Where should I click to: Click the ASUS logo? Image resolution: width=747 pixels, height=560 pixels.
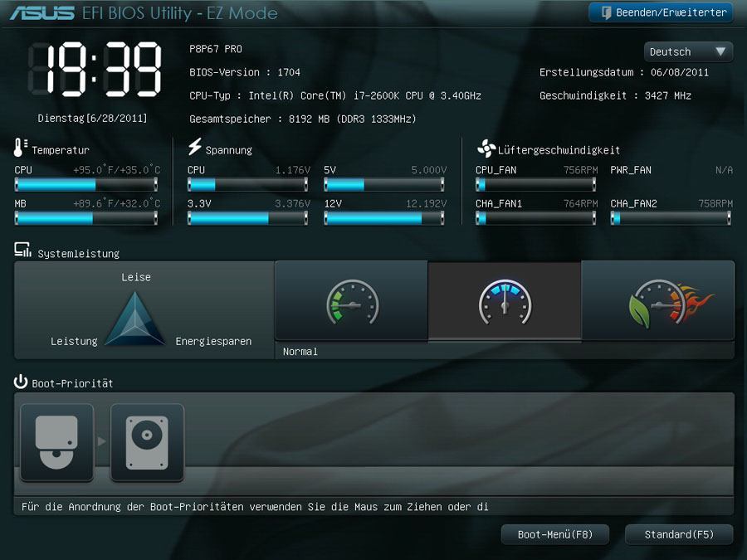pos(42,12)
